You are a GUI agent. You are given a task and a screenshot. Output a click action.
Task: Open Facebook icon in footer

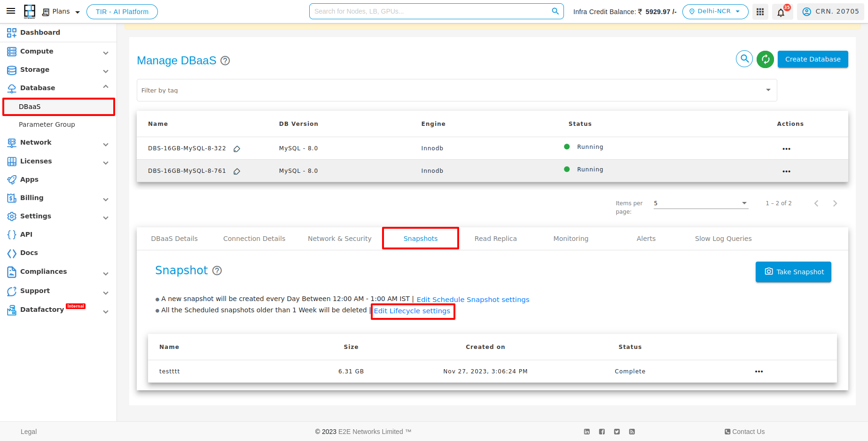(602, 432)
